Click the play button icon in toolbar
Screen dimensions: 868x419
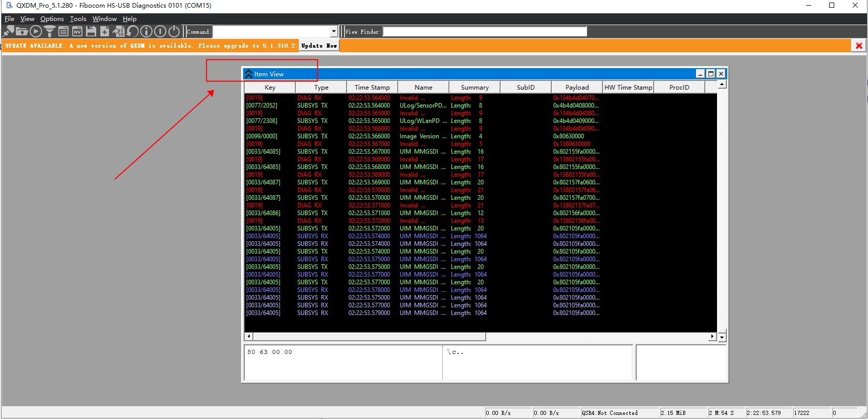(x=36, y=32)
